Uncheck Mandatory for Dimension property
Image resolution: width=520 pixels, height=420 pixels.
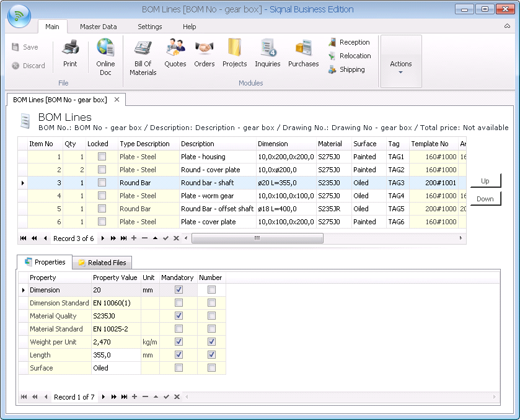[178, 290]
